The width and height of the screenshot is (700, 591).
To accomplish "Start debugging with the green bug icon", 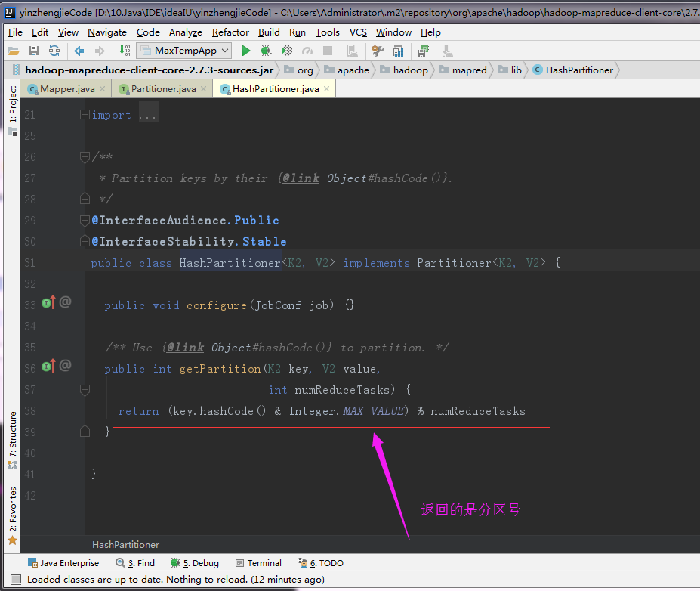I will [266, 51].
